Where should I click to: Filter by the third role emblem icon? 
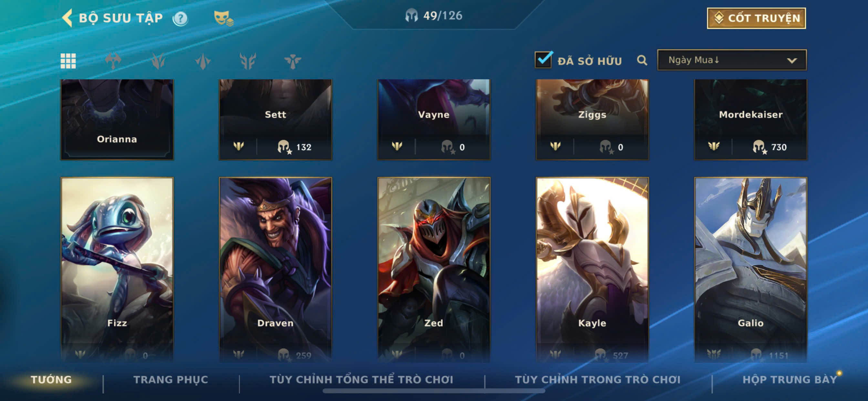click(x=203, y=61)
